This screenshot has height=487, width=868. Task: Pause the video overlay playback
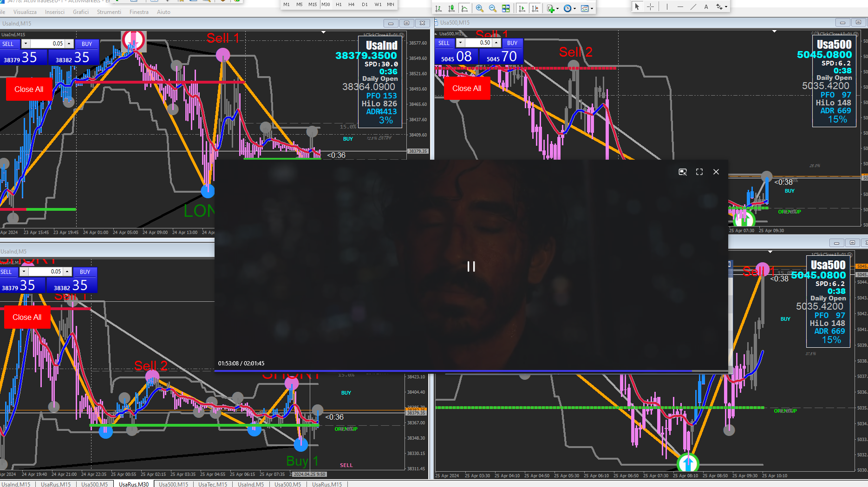471,266
